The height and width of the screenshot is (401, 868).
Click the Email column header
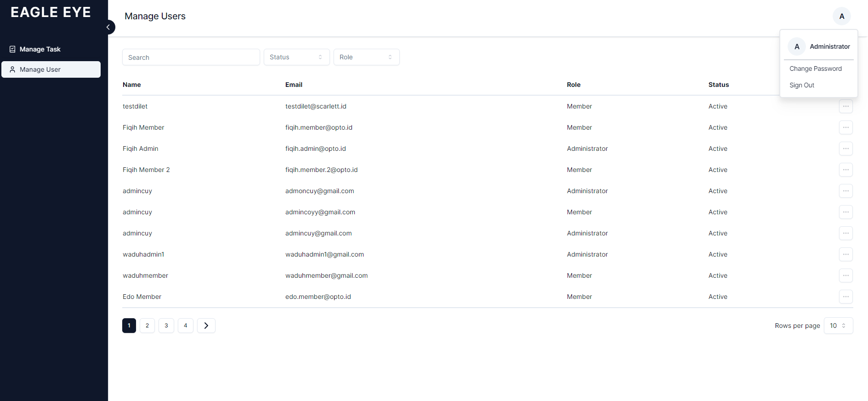[x=294, y=85]
